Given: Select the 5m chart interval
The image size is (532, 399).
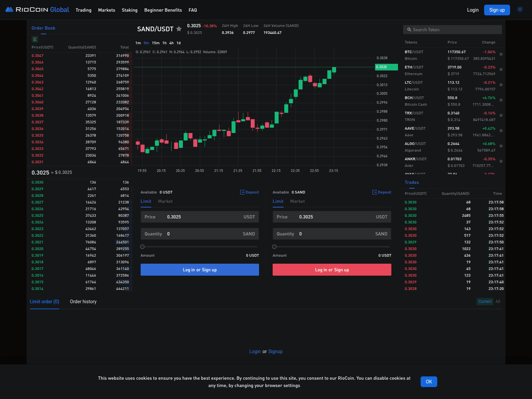Looking at the screenshot, I should pos(146,43).
